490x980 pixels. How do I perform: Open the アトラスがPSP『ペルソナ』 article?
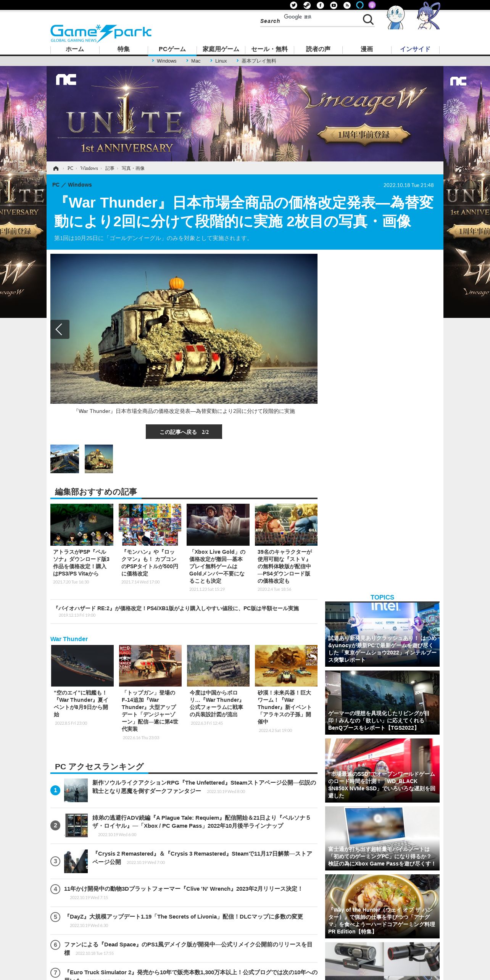(82, 545)
